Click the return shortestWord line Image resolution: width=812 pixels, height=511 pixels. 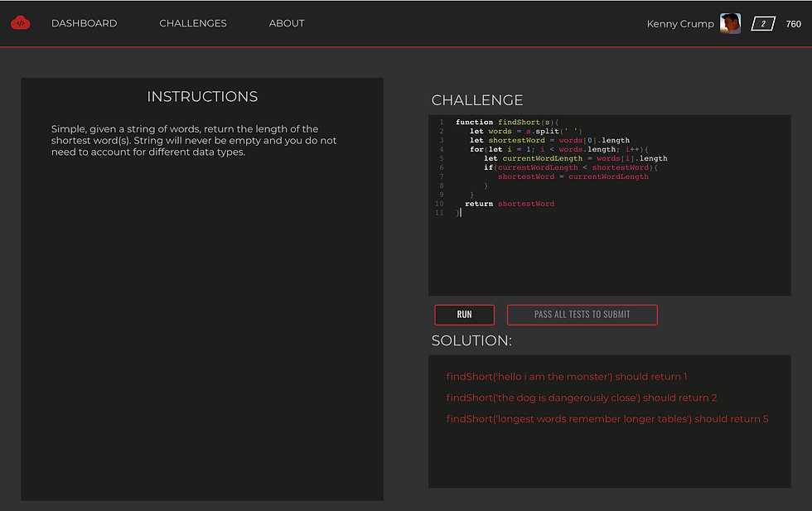pyautogui.click(x=510, y=204)
